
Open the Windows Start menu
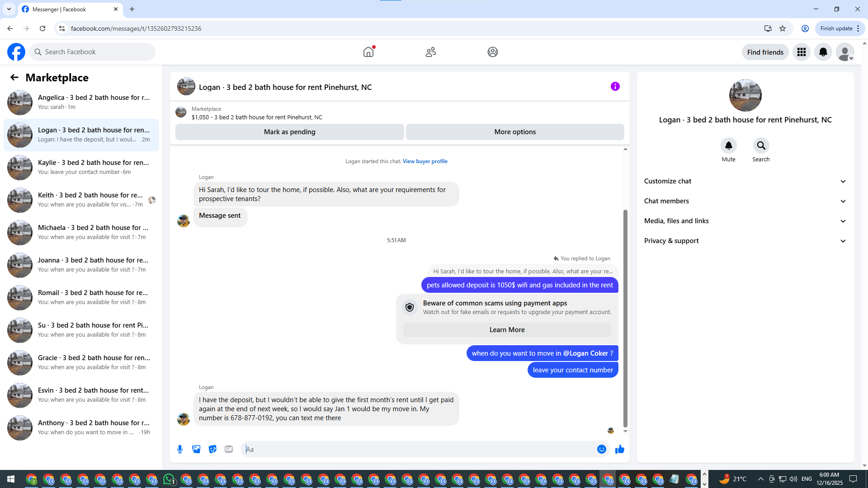(x=11, y=479)
